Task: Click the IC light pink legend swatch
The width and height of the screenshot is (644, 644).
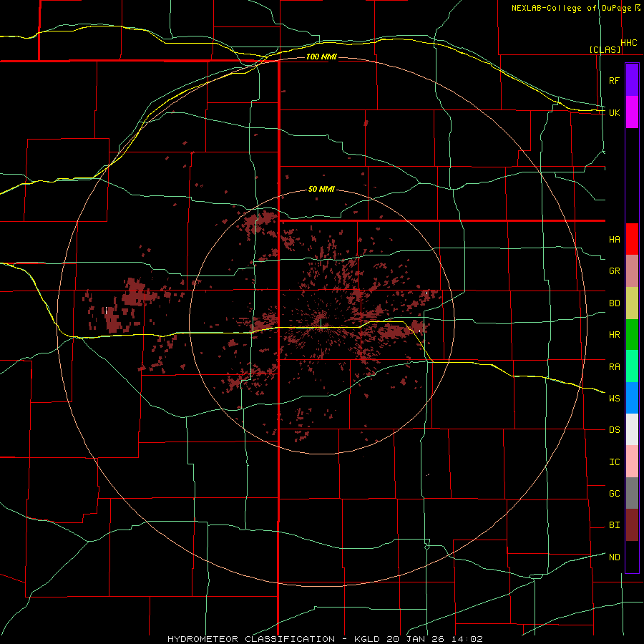Action: tap(632, 462)
